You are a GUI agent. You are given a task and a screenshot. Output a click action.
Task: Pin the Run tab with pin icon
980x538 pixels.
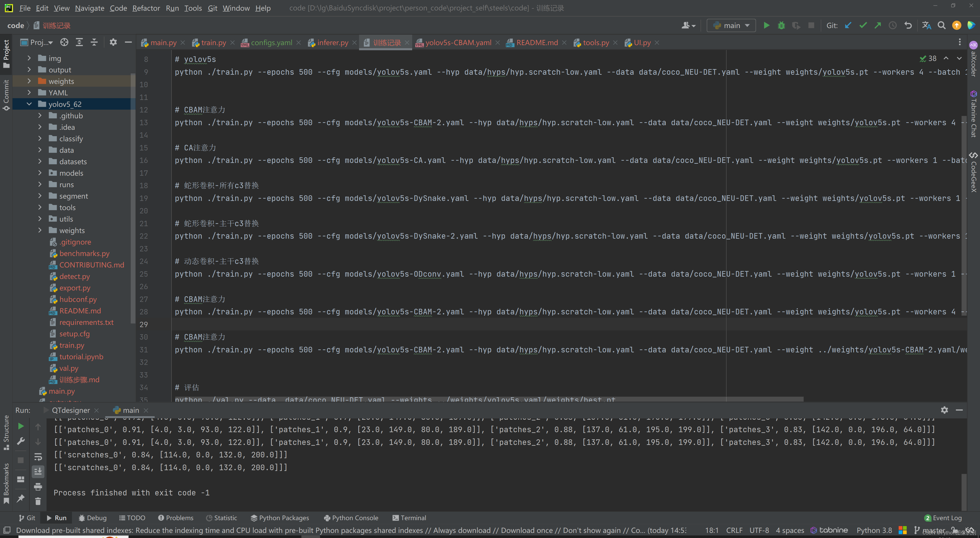[x=21, y=498]
